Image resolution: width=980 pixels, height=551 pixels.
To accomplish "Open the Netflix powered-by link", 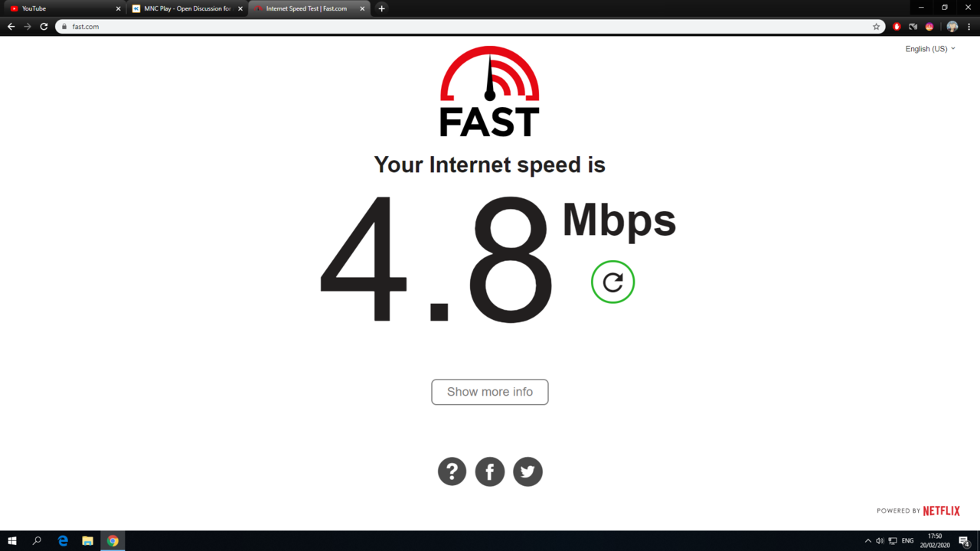I will click(x=919, y=510).
